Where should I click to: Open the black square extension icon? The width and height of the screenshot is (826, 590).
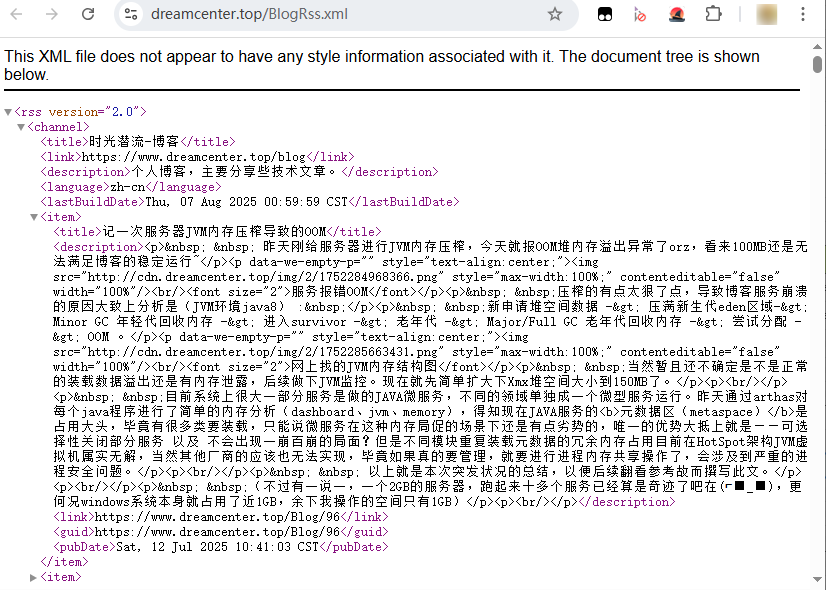605,14
